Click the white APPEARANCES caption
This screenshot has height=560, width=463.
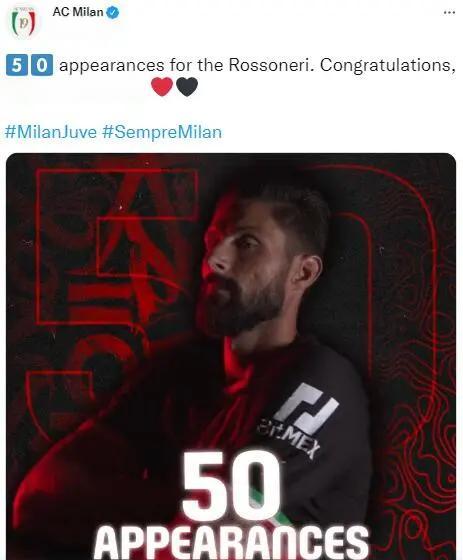tap(231, 542)
